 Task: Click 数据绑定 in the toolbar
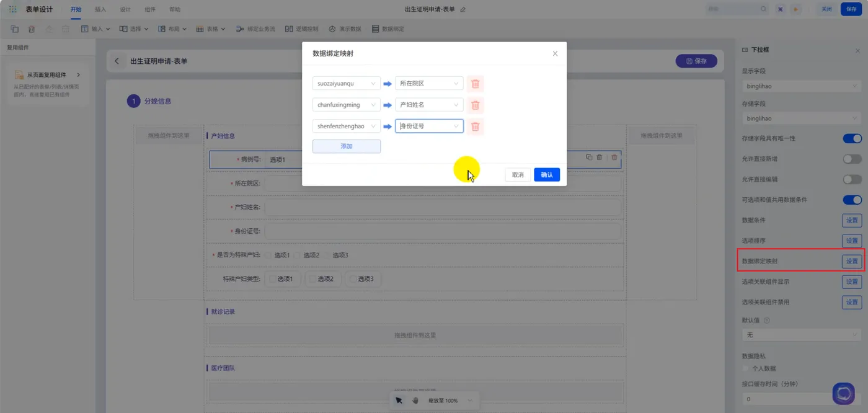click(388, 29)
